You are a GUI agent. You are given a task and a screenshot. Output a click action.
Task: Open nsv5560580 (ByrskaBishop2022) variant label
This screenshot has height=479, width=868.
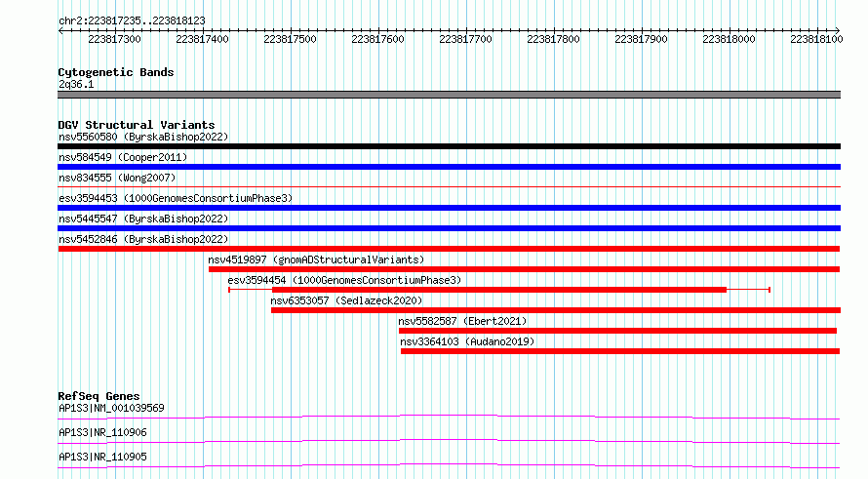(143, 137)
